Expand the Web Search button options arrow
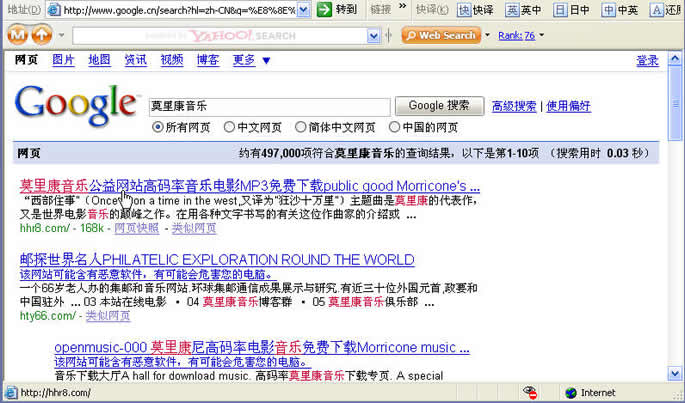This screenshot has height=403, width=685. coord(488,35)
